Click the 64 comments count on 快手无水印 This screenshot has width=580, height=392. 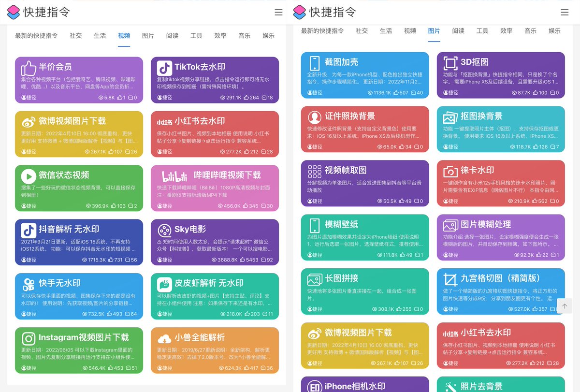click(131, 314)
